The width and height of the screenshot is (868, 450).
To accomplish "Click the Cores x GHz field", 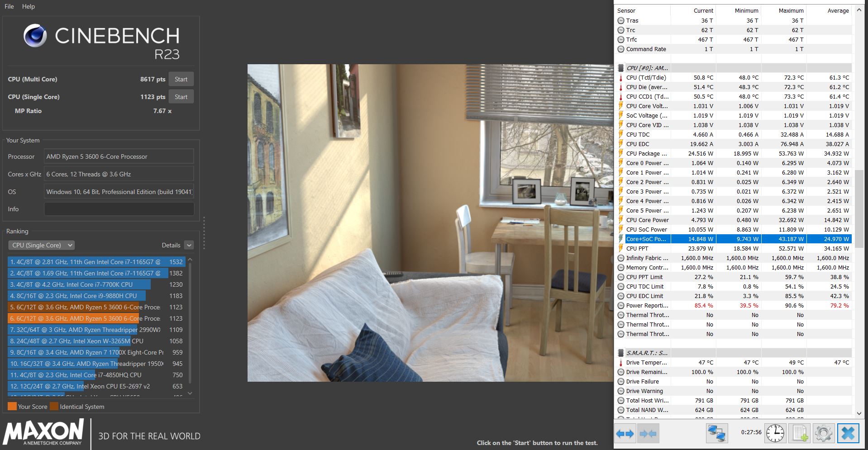I will point(119,174).
